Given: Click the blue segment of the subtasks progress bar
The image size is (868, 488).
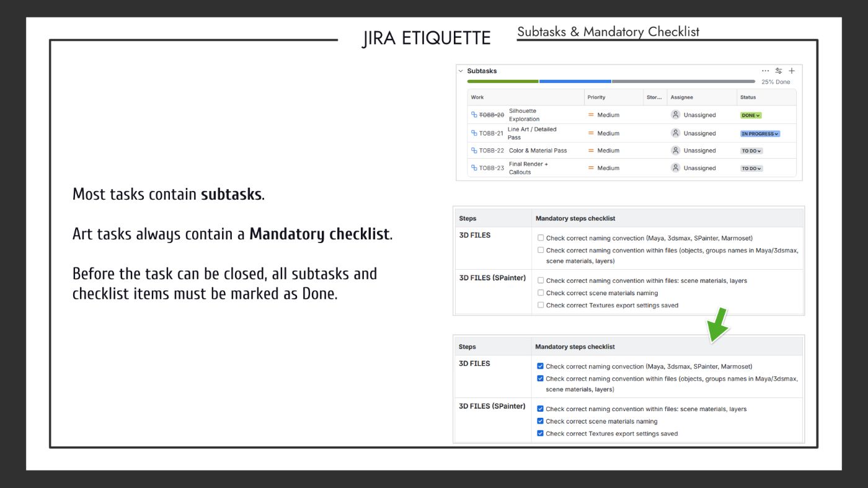Looking at the screenshot, I should coord(575,81).
